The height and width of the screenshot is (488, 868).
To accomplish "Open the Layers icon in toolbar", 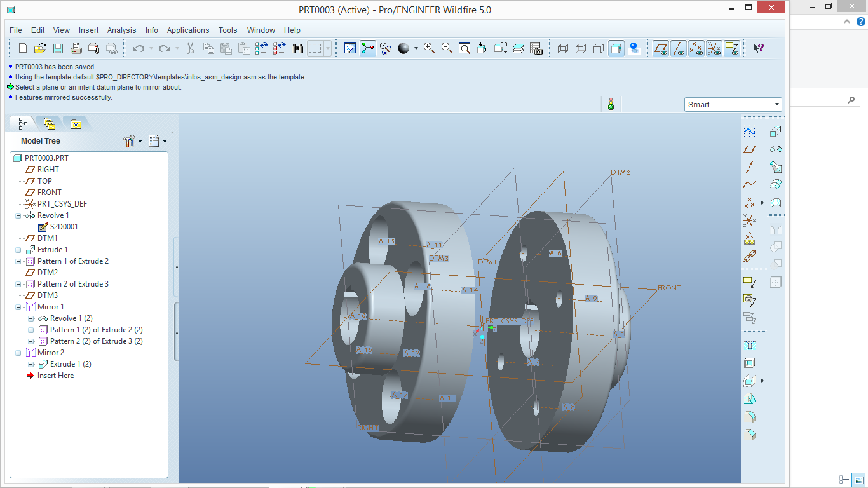I will [x=518, y=48].
